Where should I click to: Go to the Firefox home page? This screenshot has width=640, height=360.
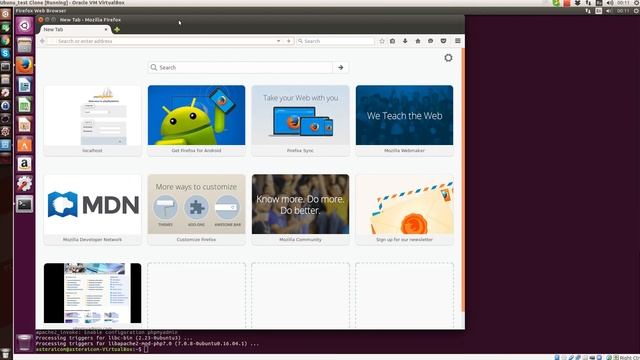pyautogui.click(x=418, y=41)
